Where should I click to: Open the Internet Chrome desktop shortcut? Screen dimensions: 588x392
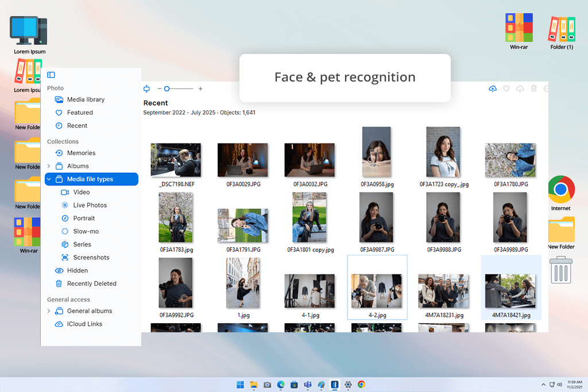tap(562, 189)
